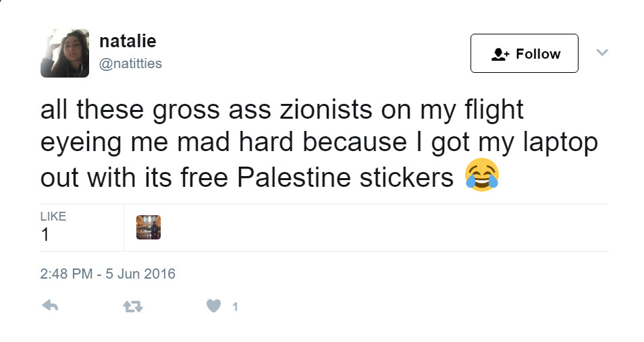644x342 pixels.
Task: Open the liker's avatar thumbnail
Action: (149, 227)
